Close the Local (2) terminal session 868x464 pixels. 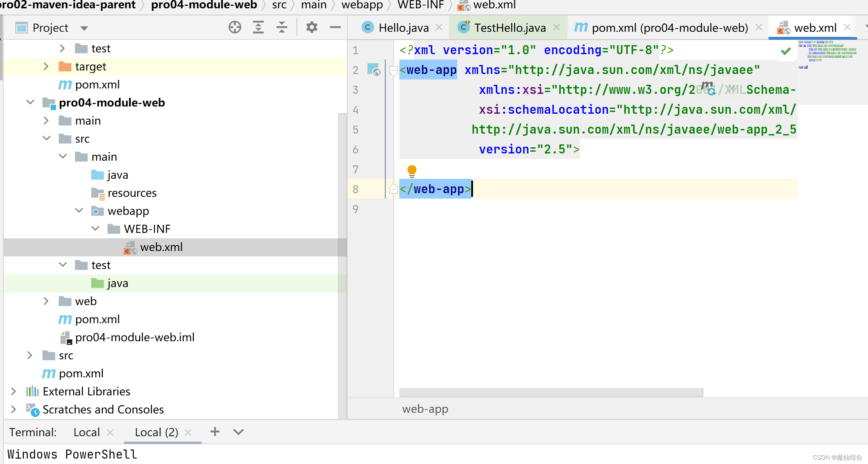[x=188, y=433]
